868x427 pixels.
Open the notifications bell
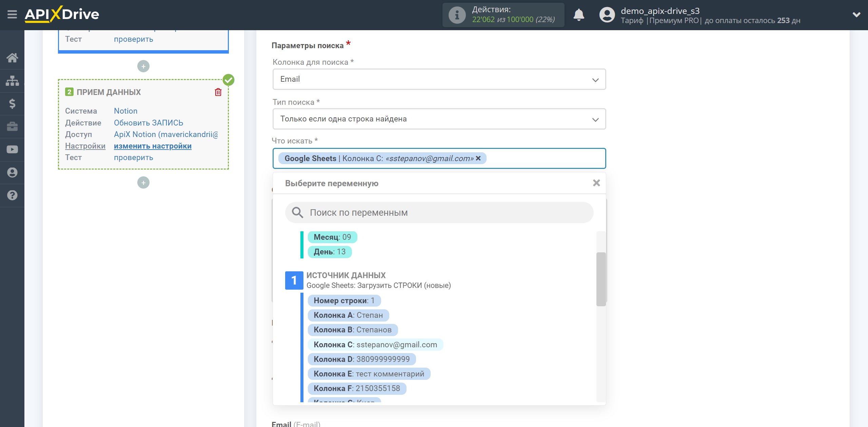click(x=579, y=15)
